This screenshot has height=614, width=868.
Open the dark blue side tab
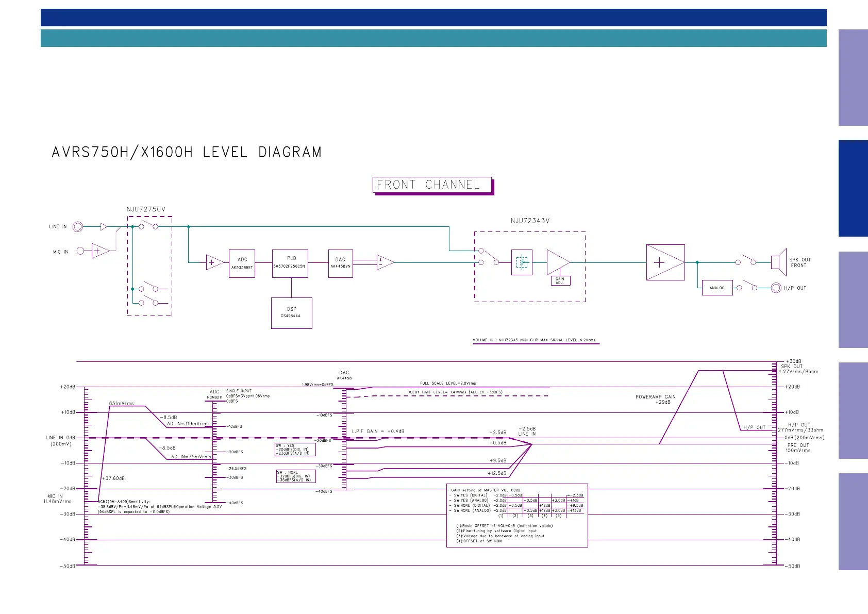853,188
